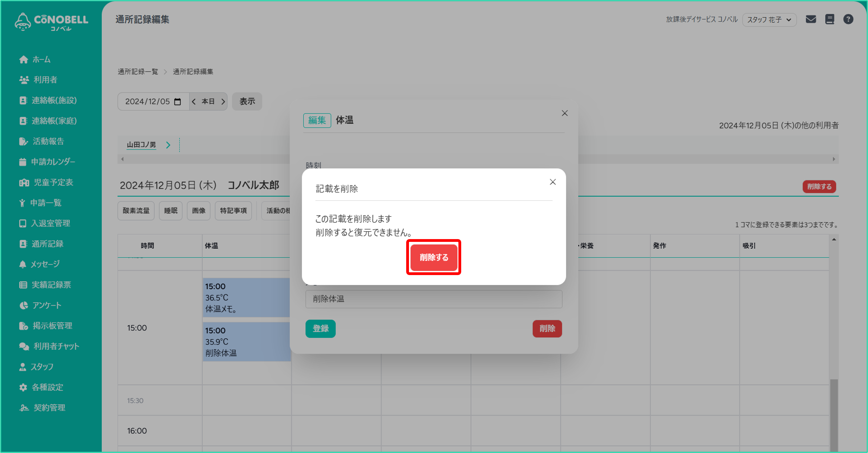The image size is (868, 453).
Task: Open the ホーム home icon in sidebar
Action: point(23,59)
